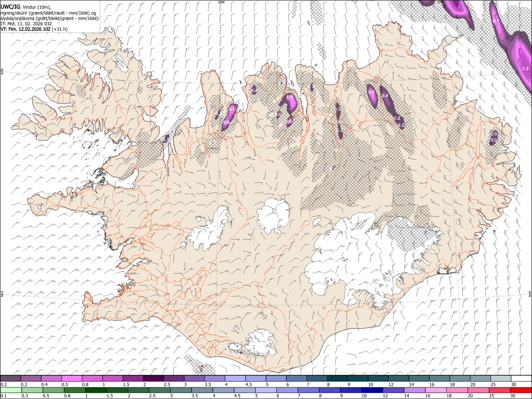
Task: Select the darkest green 1 swatch, lower scale
Action: click(x=96, y=390)
